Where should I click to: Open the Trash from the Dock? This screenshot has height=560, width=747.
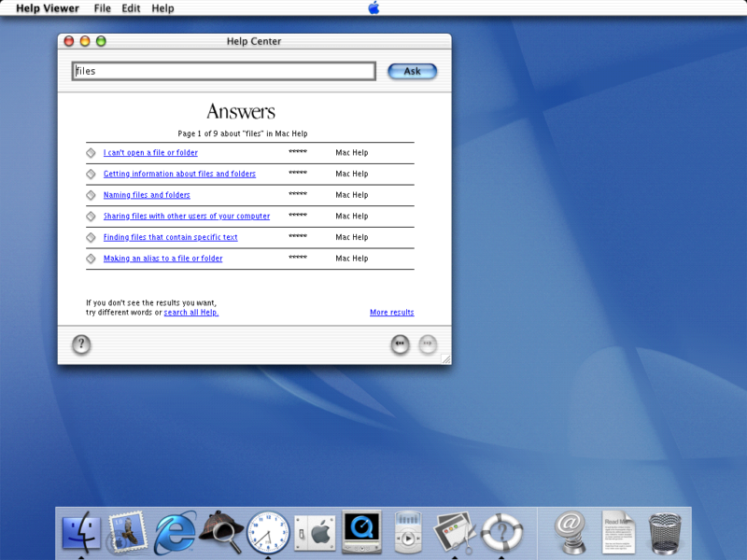point(665,532)
